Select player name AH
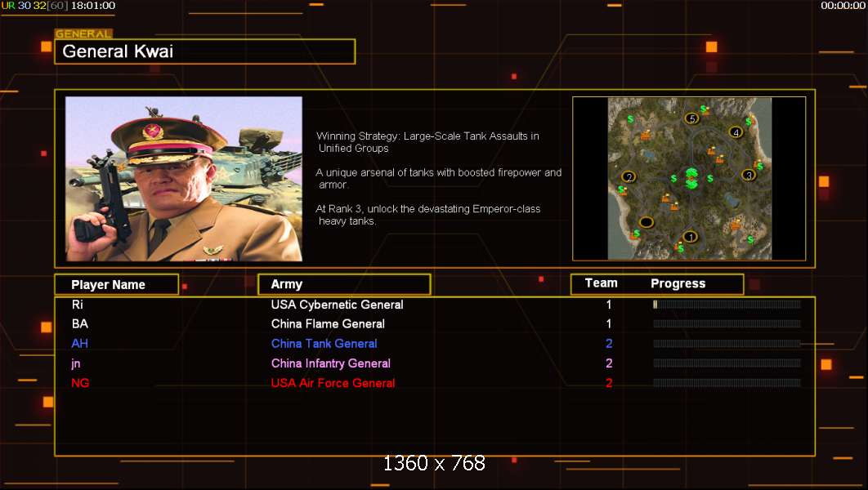This screenshot has height=490, width=868. (x=80, y=344)
